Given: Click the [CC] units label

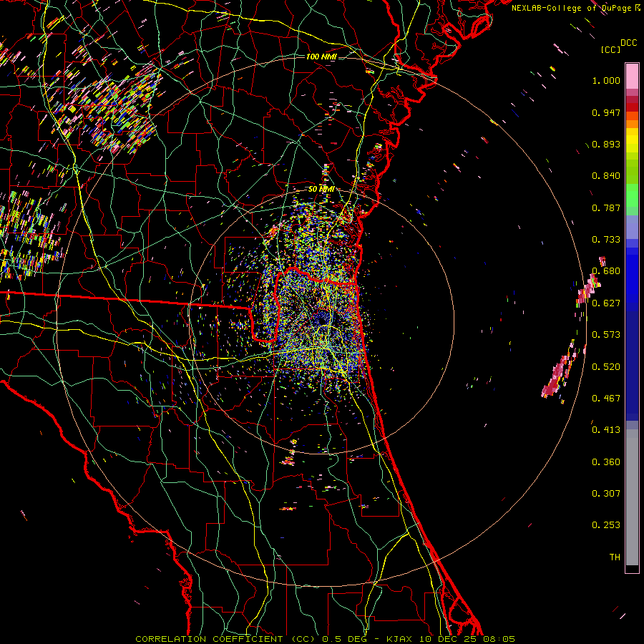Looking at the screenshot, I should (x=610, y=49).
